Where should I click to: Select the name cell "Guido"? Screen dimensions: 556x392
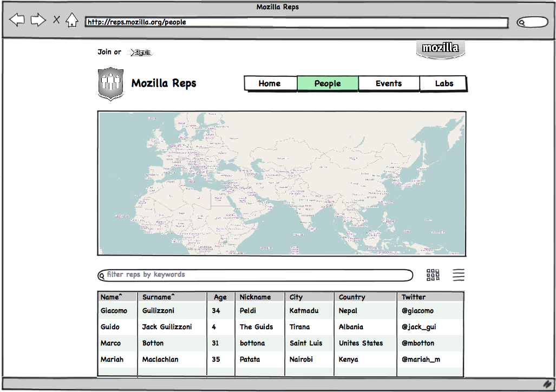tap(110, 326)
